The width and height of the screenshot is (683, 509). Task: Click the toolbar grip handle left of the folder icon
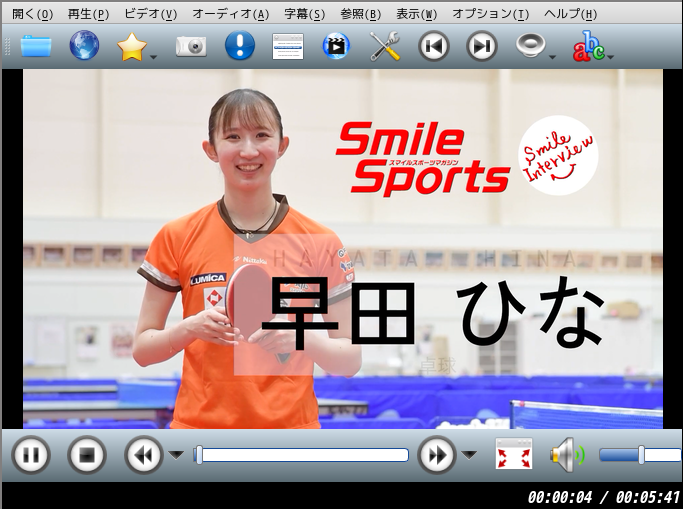tap(7, 46)
